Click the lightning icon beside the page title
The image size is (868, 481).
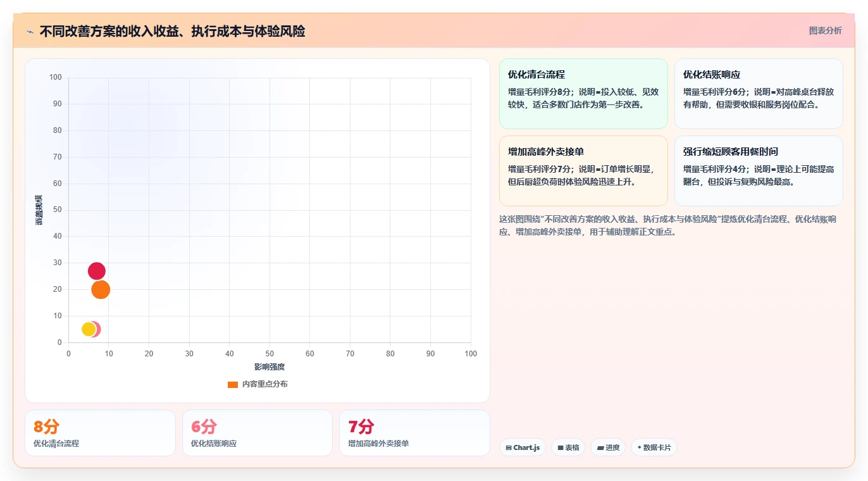coord(30,31)
